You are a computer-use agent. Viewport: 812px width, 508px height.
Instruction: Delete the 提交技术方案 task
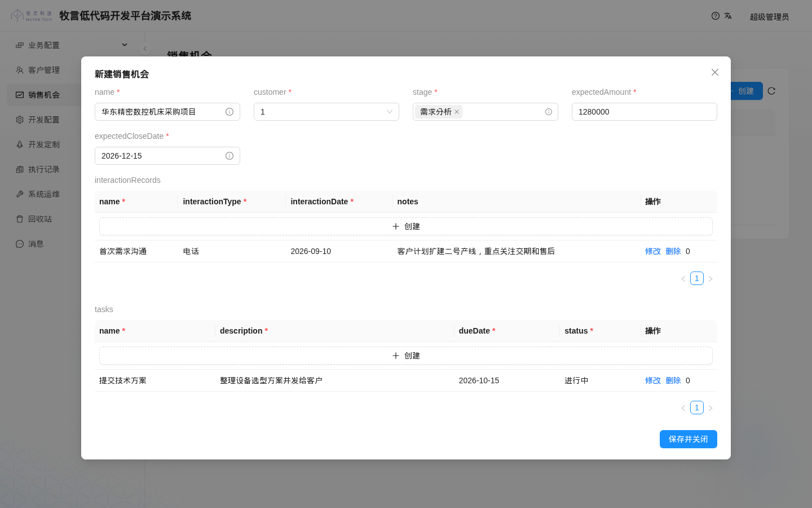[x=673, y=380]
